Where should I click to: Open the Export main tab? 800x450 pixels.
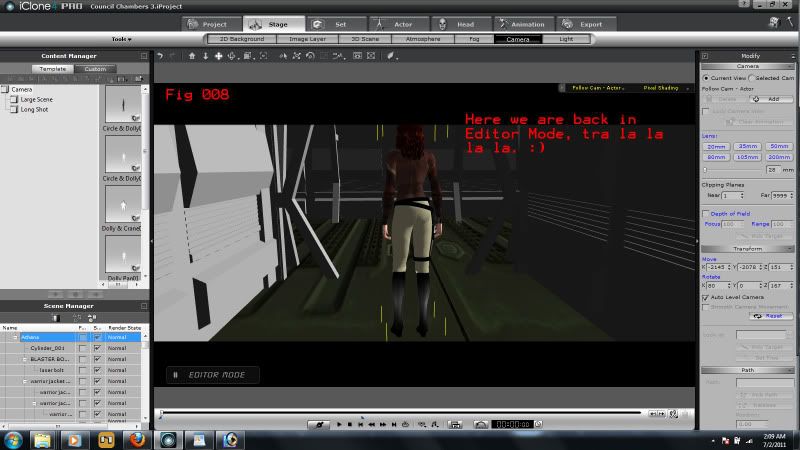586,24
